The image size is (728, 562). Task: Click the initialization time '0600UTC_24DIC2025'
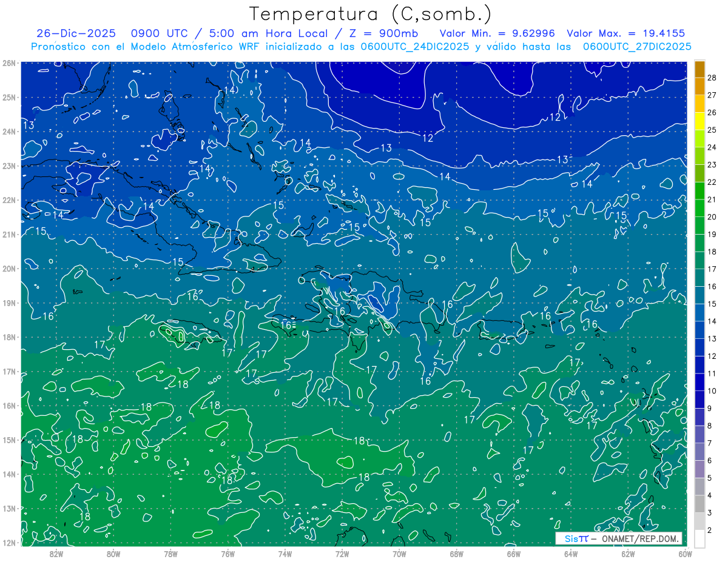416,46
